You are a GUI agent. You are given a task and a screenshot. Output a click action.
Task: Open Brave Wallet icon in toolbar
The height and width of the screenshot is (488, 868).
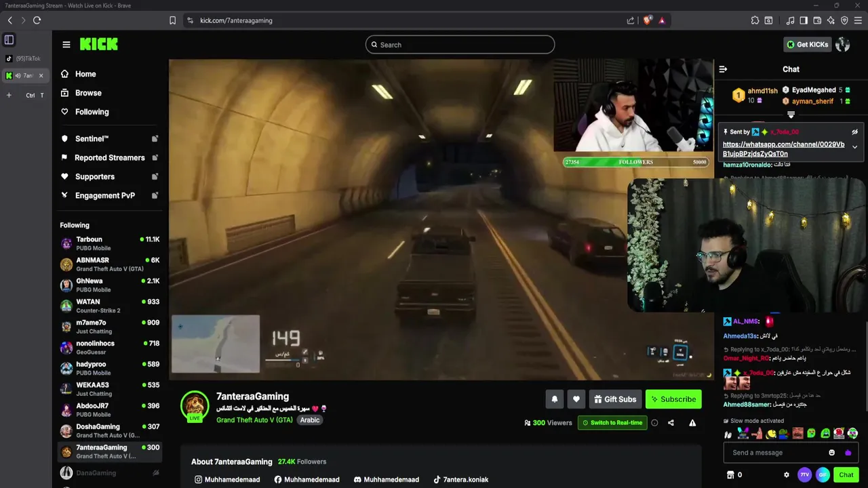pyautogui.click(x=817, y=20)
